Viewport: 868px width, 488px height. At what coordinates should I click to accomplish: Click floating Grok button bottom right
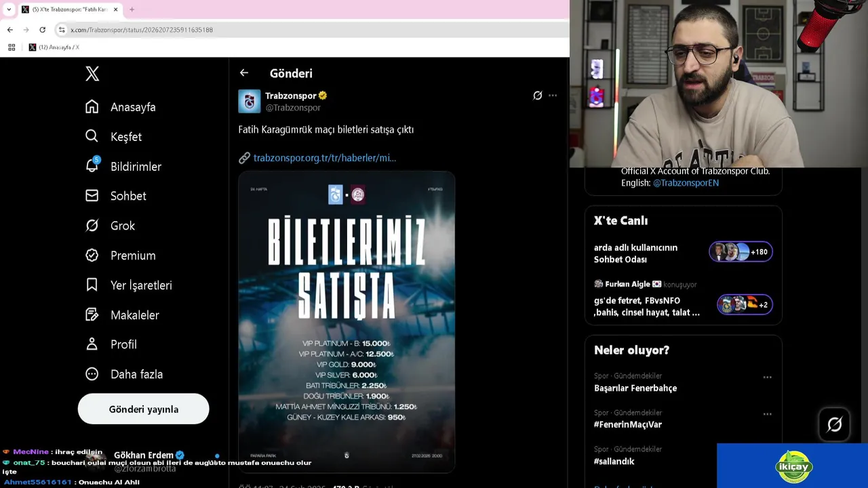click(x=835, y=424)
